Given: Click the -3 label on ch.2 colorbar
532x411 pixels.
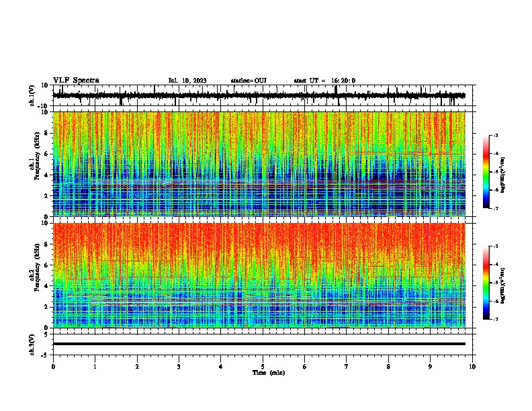Looking at the screenshot, I should click(495, 246).
